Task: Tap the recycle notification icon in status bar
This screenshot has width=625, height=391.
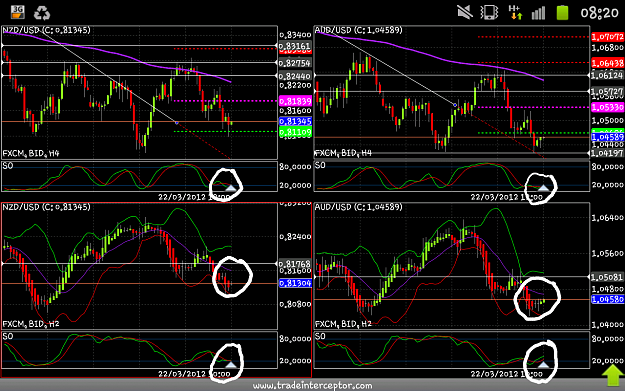Action: pos(41,12)
